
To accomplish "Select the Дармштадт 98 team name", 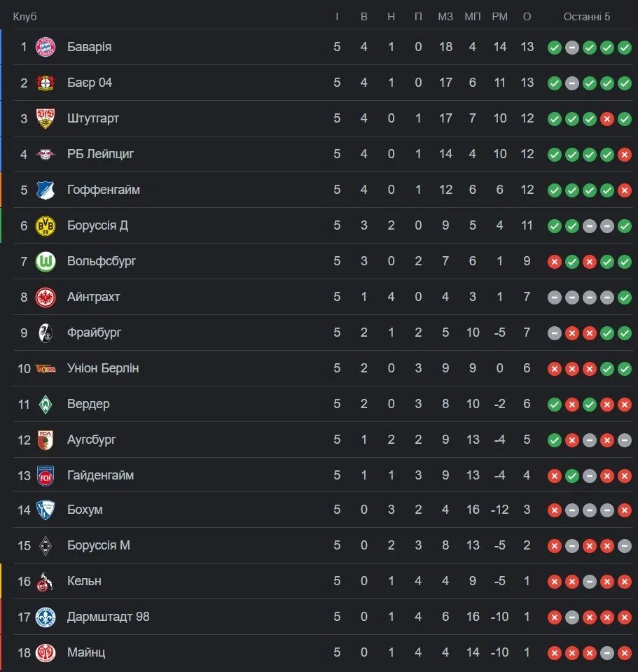I will [x=109, y=617].
